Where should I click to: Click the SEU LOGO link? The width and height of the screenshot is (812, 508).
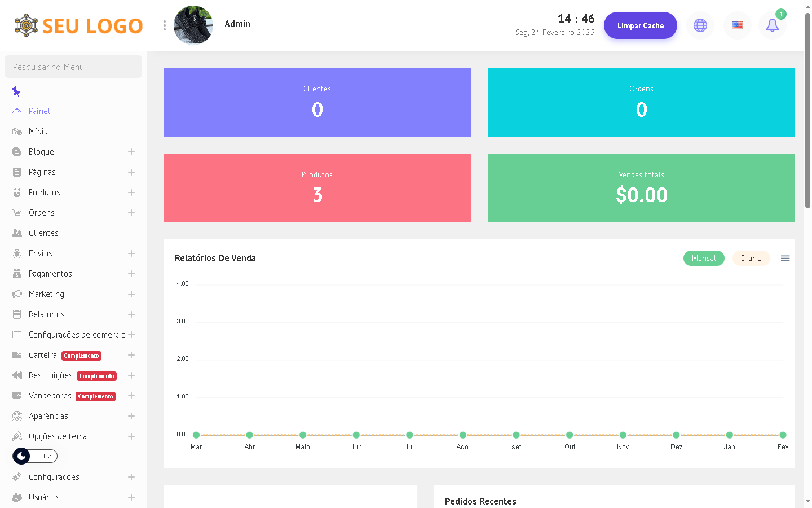point(79,25)
